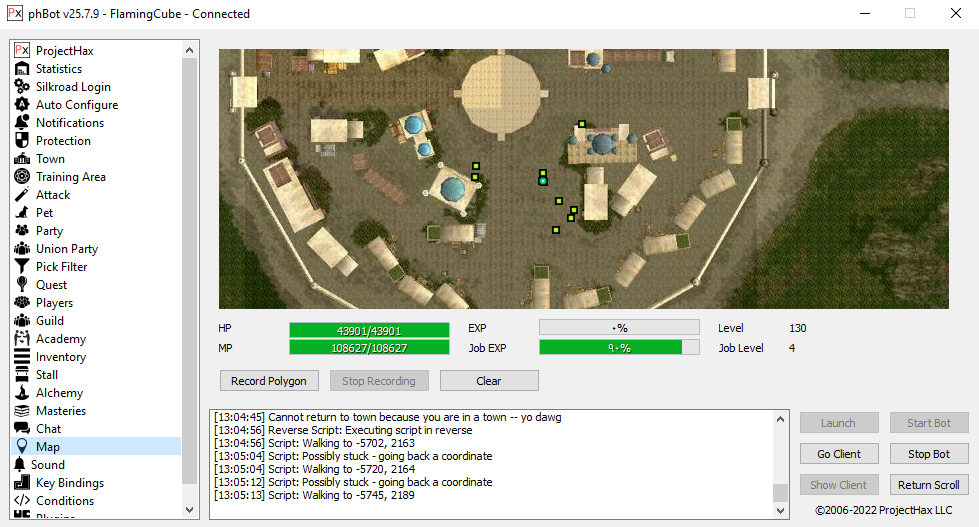Click the Attack sword icon

(x=21, y=195)
